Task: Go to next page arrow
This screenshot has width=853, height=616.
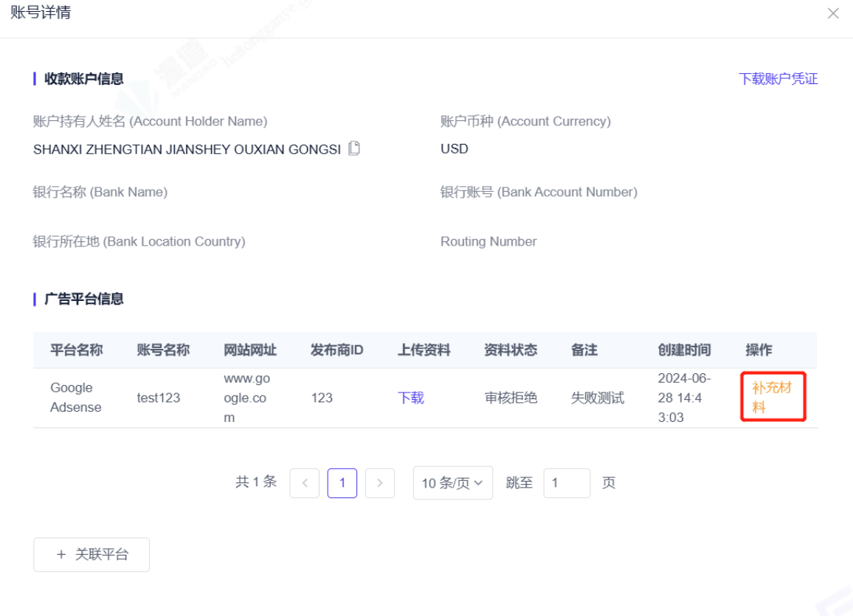Action: click(x=380, y=483)
